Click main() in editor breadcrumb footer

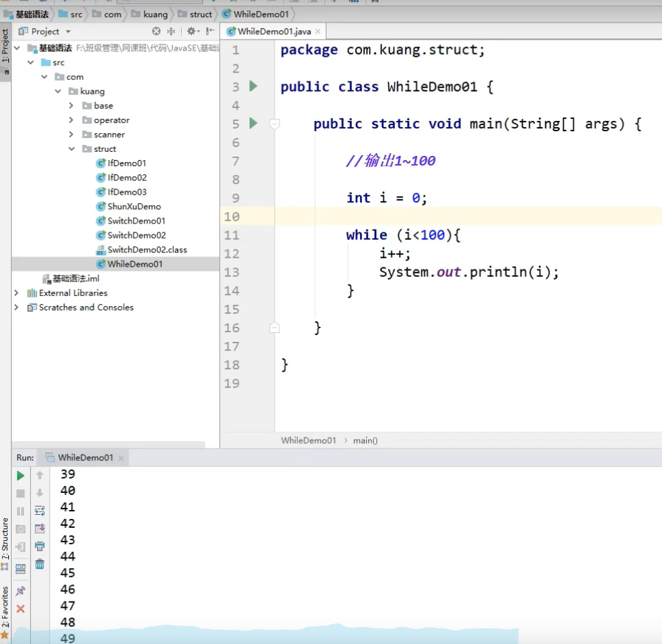point(366,440)
